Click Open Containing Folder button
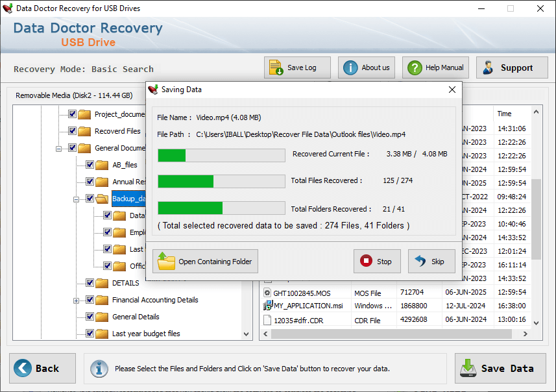This screenshot has width=556, height=392. coord(205,261)
